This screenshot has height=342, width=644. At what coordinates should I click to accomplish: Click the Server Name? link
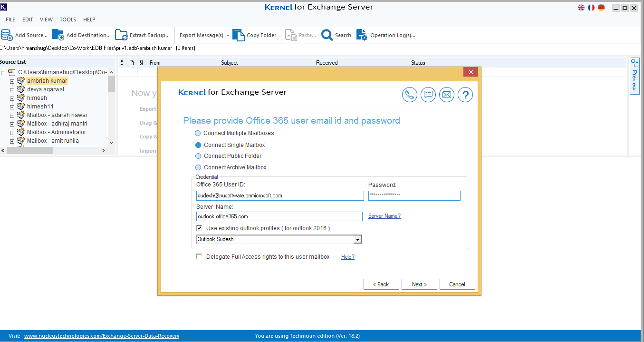(384, 216)
